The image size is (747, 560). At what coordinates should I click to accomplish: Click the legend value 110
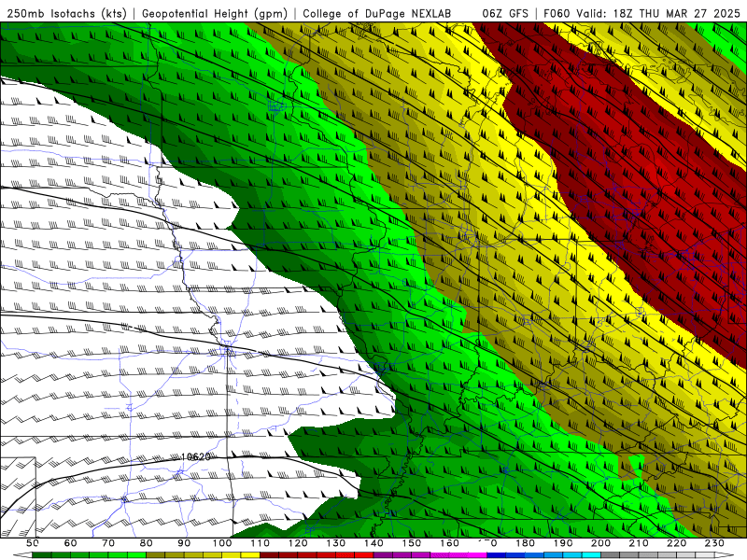[261, 543]
